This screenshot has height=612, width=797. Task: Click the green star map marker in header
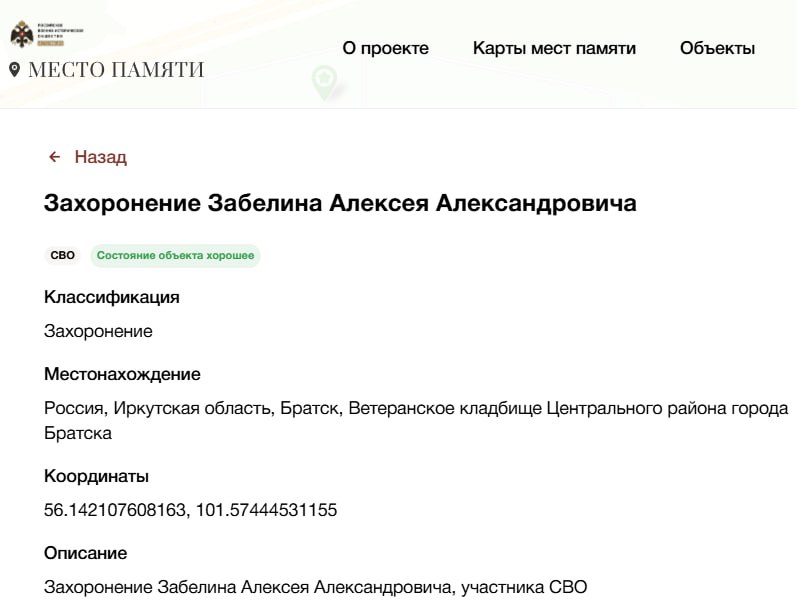323,81
